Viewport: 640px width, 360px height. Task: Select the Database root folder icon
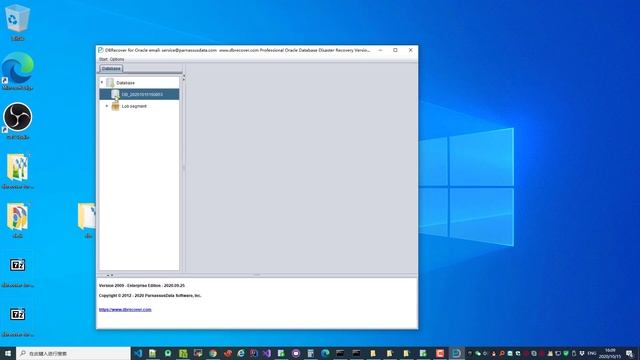coord(110,82)
